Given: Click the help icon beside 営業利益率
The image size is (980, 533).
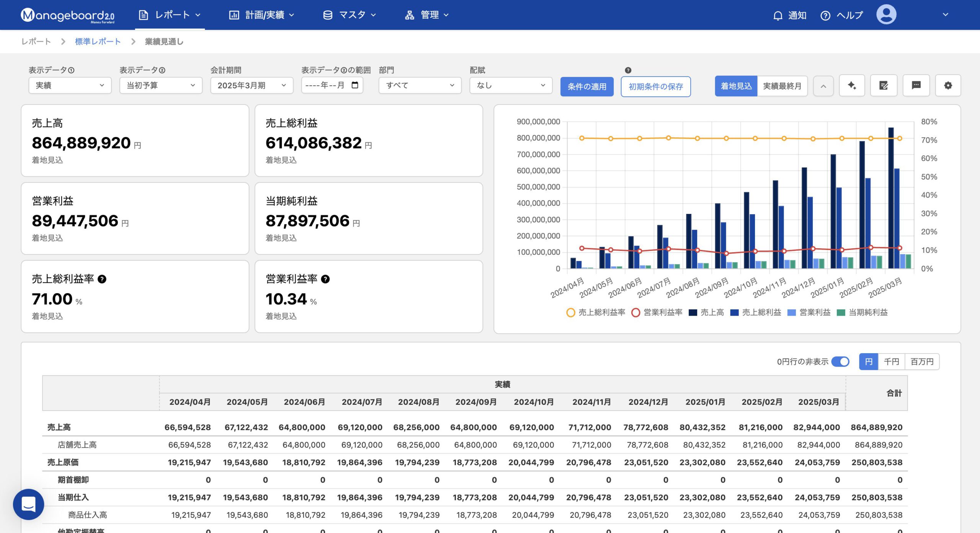Looking at the screenshot, I should pos(325,279).
